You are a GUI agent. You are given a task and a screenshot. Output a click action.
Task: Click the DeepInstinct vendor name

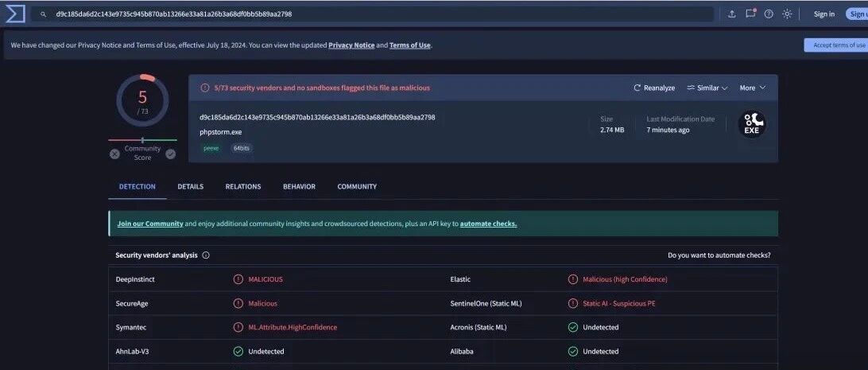tap(135, 279)
